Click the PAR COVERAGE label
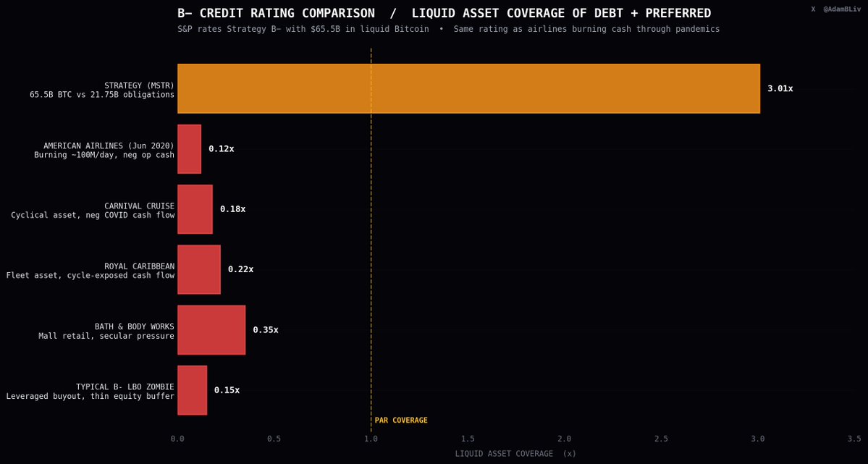The height and width of the screenshot is (464, 868). click(401, 421)
